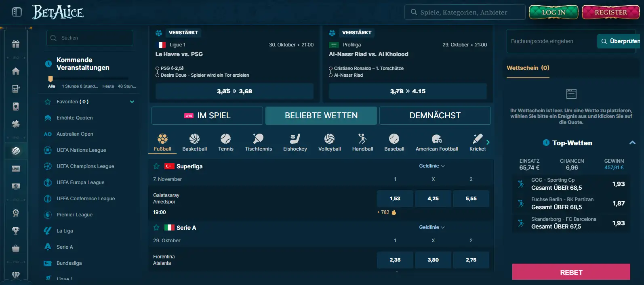This screenshot has width=644, height=285.
Task: Open the clover leaf icon in sidebar
Action: pos(16,124)
